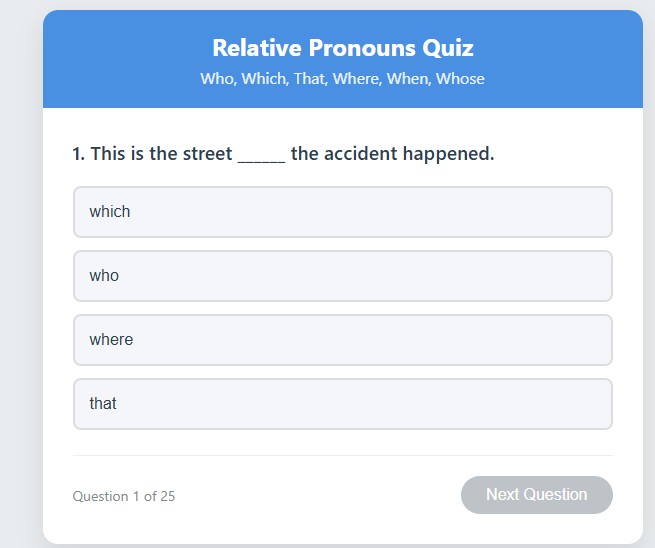Click the word "street" in the question
Image resolution: width=655 pixels, height=548 pixels.
coord(206,154)
